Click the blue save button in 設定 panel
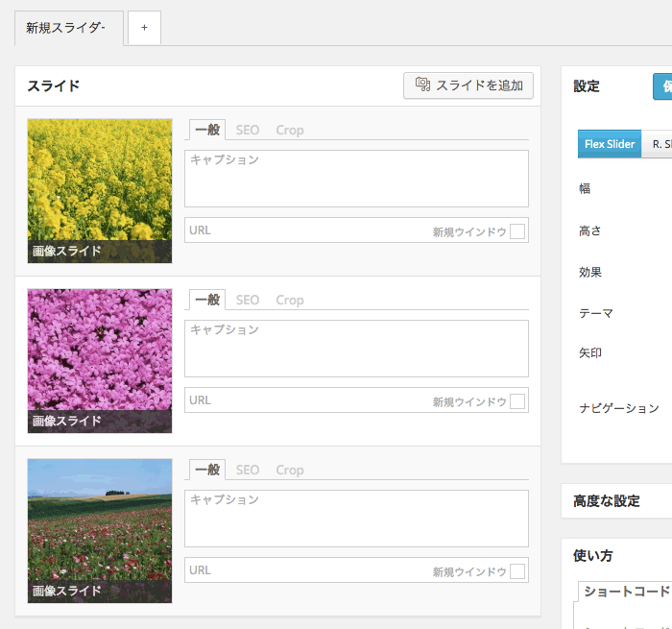Viewport: 672px width, 629px height. 663,86
